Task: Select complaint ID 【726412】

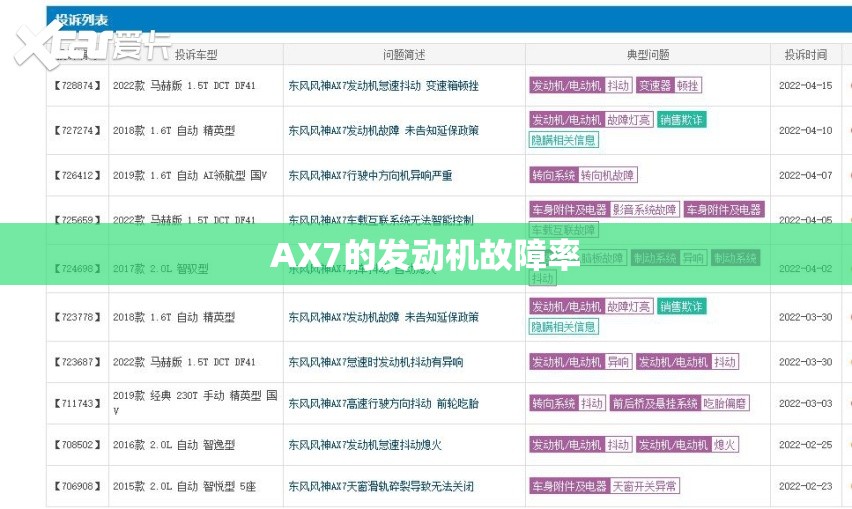Action: (78, 175)
